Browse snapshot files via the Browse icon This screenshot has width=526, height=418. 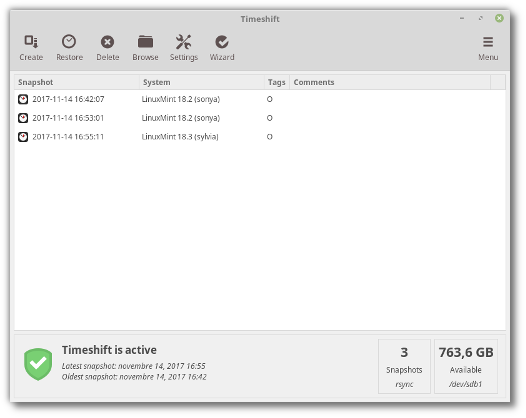pos(145,42)
